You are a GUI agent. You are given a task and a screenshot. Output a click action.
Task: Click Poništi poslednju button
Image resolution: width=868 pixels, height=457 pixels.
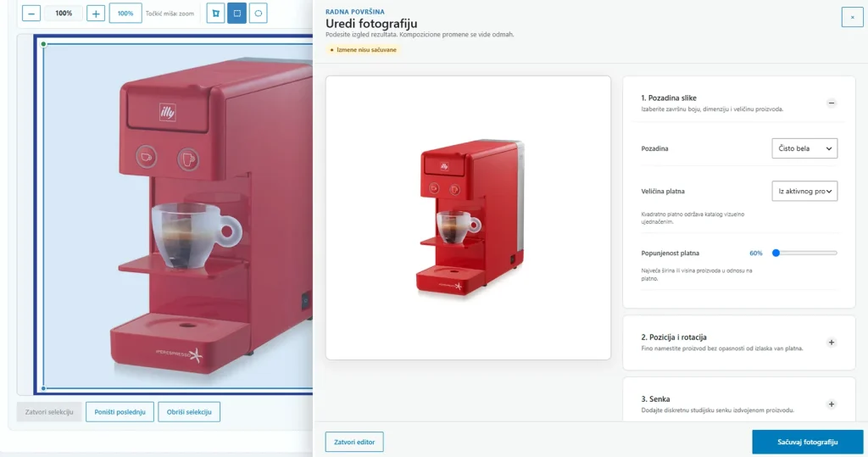pyautogui.click(x=120, y=411)
